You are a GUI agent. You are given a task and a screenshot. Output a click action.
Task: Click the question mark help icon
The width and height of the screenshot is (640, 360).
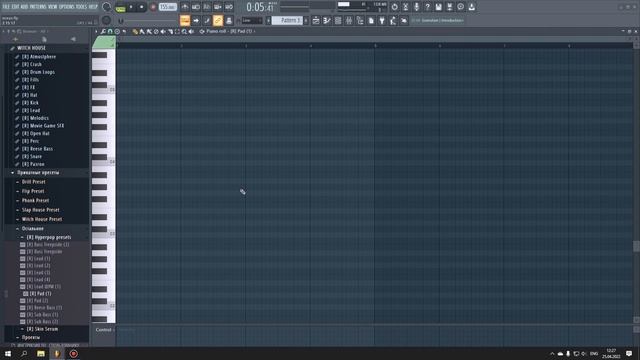[x=427, y=7]
